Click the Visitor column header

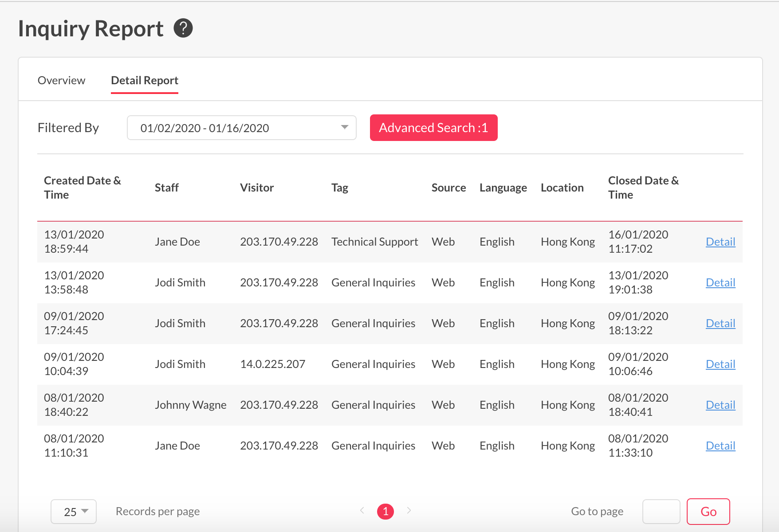pos(257,188)
